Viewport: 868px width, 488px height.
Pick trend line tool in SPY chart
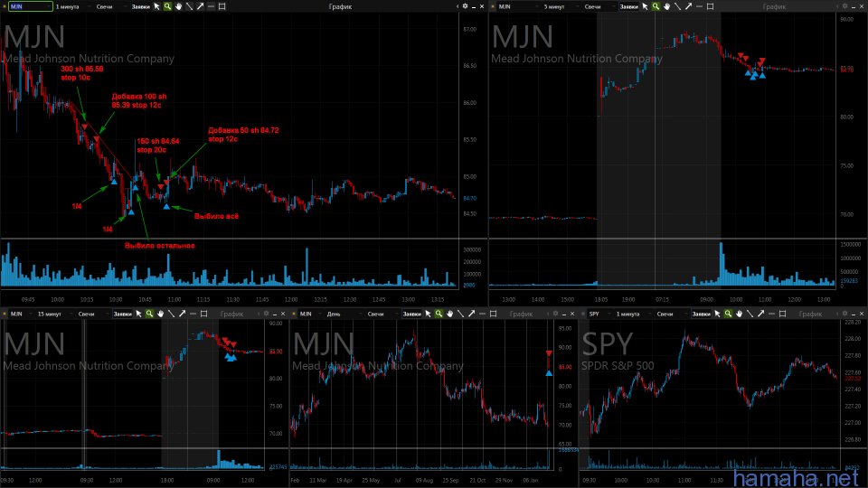(x=750, y=314)
